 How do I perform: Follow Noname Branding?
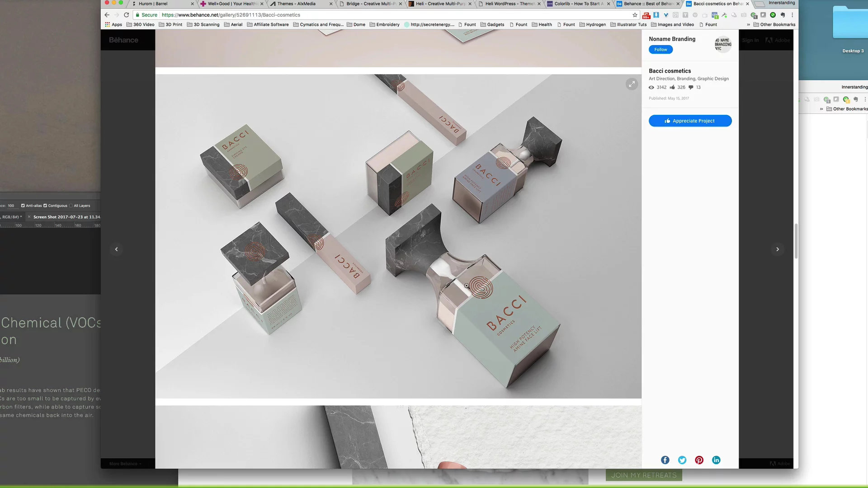coord(660,50)
